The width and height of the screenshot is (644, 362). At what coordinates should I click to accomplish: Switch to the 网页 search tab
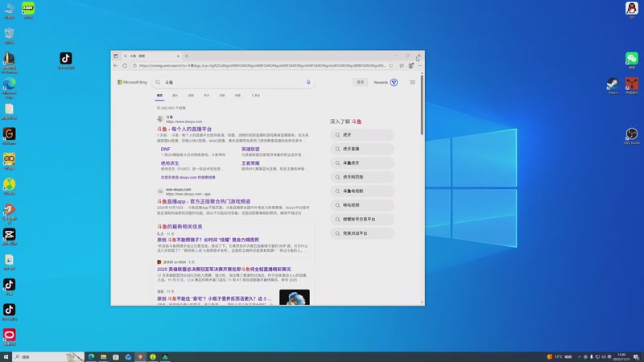point(159,96)
